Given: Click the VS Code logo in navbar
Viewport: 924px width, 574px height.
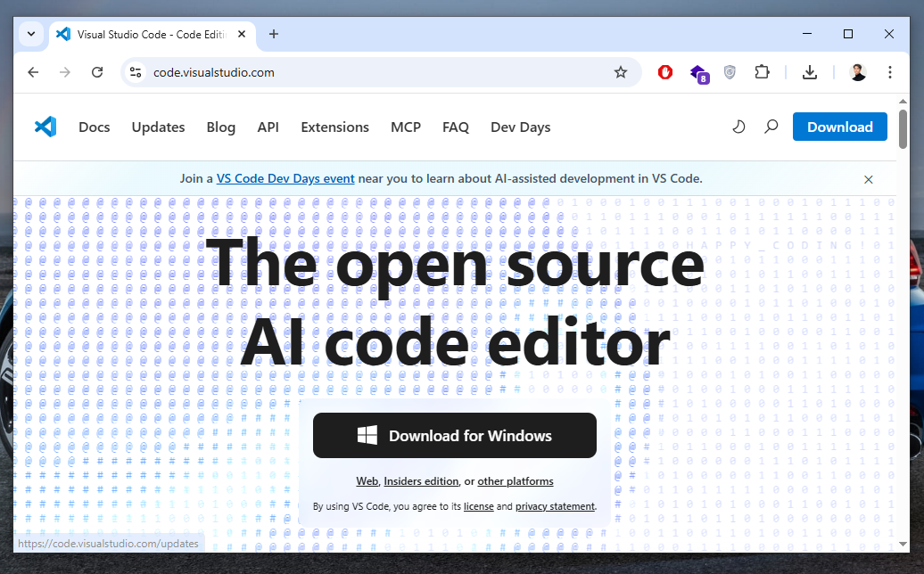Looking at the screenshot, I should [45, 127].
